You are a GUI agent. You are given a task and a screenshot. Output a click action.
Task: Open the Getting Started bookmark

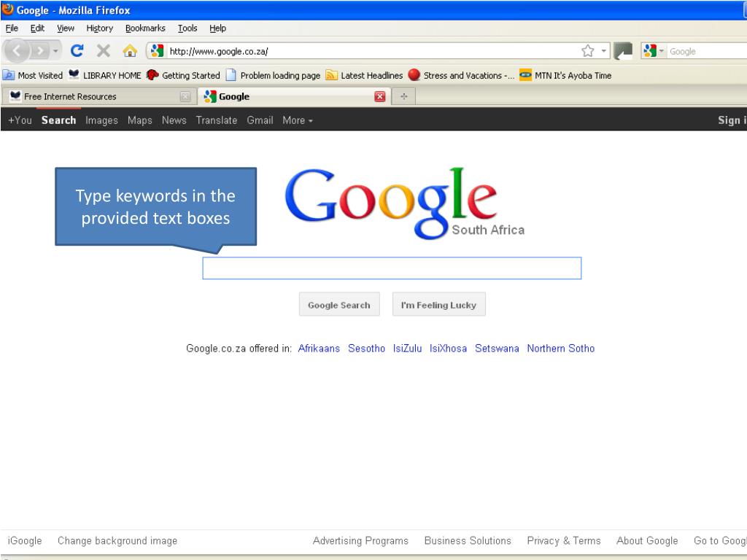[183, 75]
